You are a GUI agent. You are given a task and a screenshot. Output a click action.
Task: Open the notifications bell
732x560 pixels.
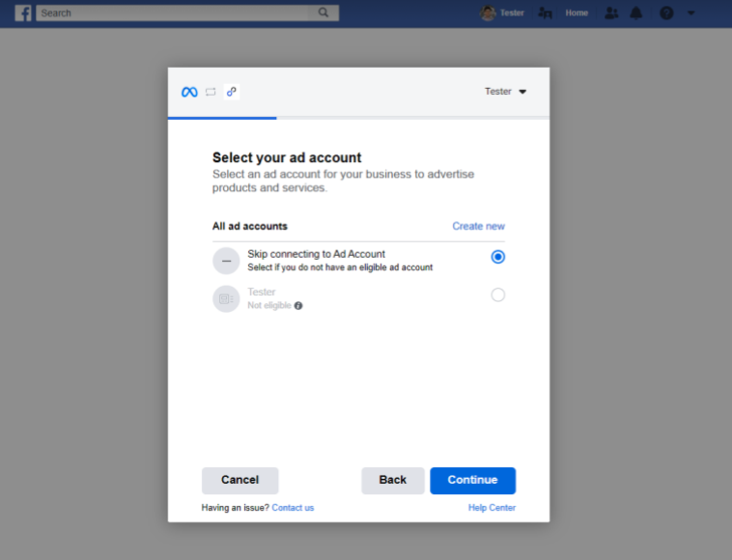pos(635,14)
